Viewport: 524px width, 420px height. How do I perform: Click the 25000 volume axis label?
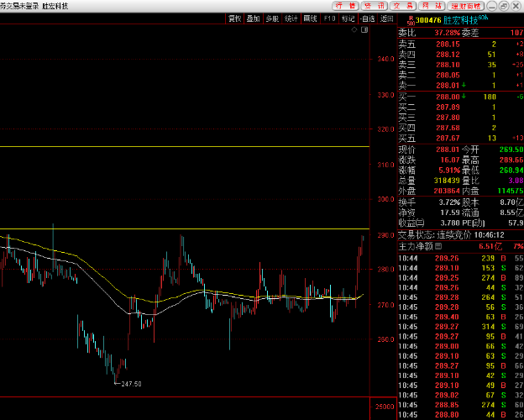point(385,407)
